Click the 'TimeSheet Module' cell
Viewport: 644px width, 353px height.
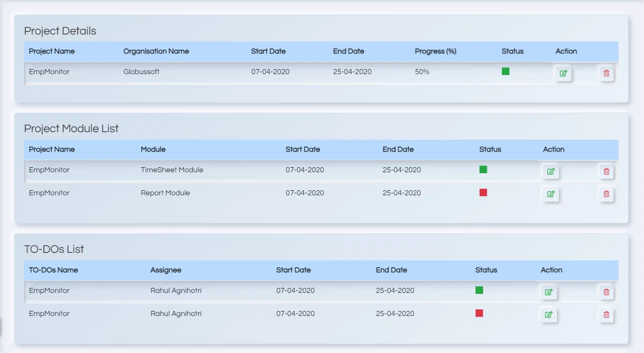pyautogui.click(x=172, y=170)
